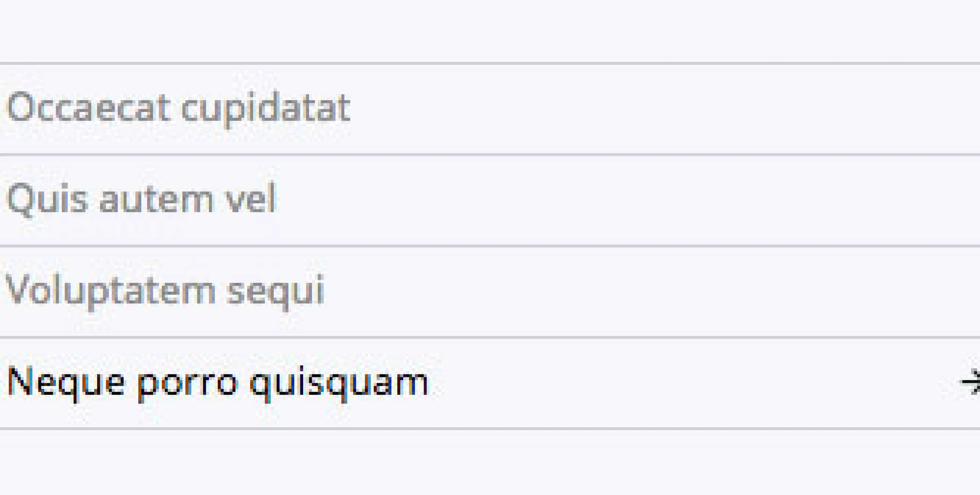Navigate forward using the right-pointing arrow

point(971,382)
